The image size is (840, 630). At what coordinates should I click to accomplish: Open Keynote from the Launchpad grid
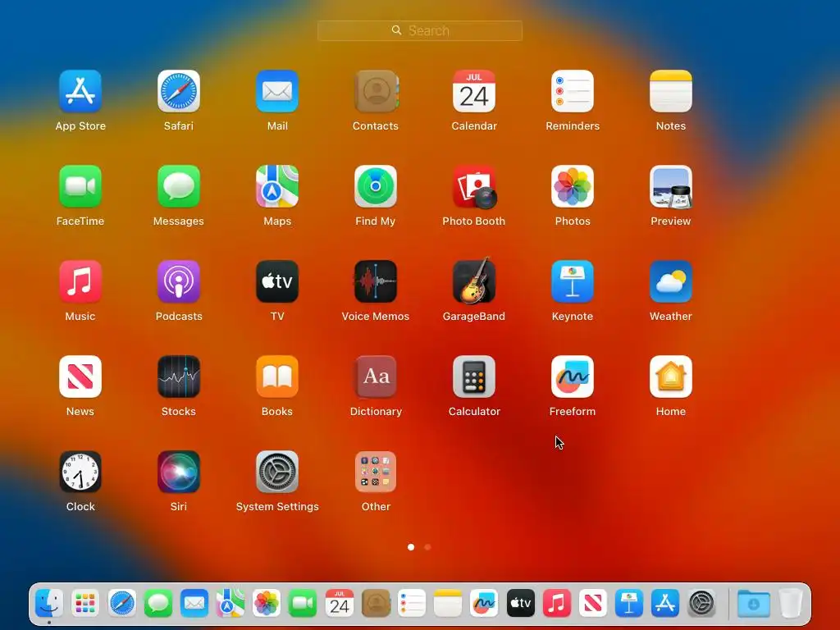pyautogui.click(x=572, y=281)
